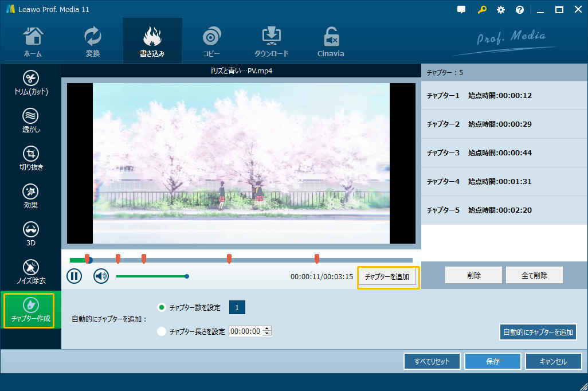The height and width of the screenshot is (391, 588).
Task: Click the fifth chapter marker on timeline
Action: tap(317, 258)
